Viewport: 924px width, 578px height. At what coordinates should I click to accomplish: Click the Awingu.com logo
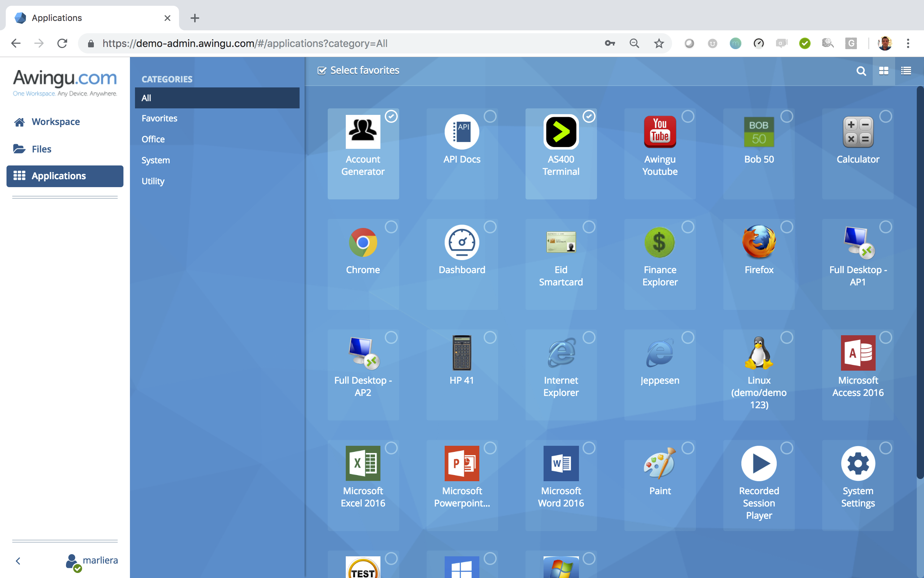click(65, 83)
